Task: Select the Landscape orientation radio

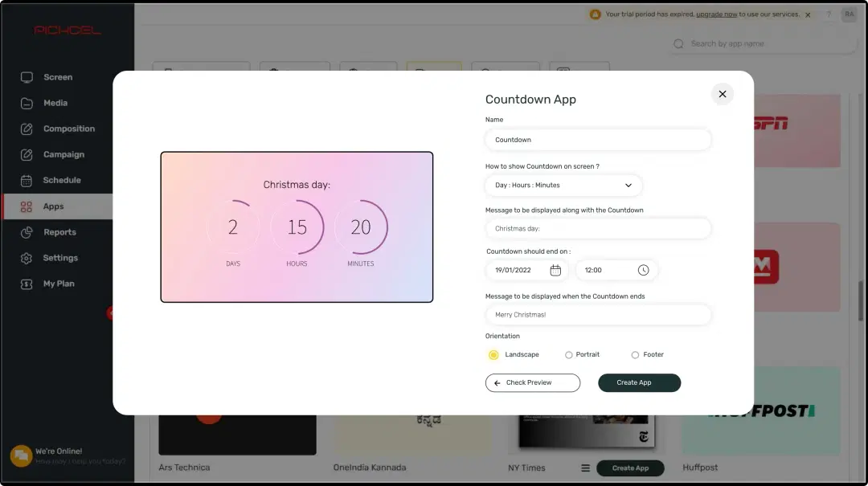Action: 493,354
